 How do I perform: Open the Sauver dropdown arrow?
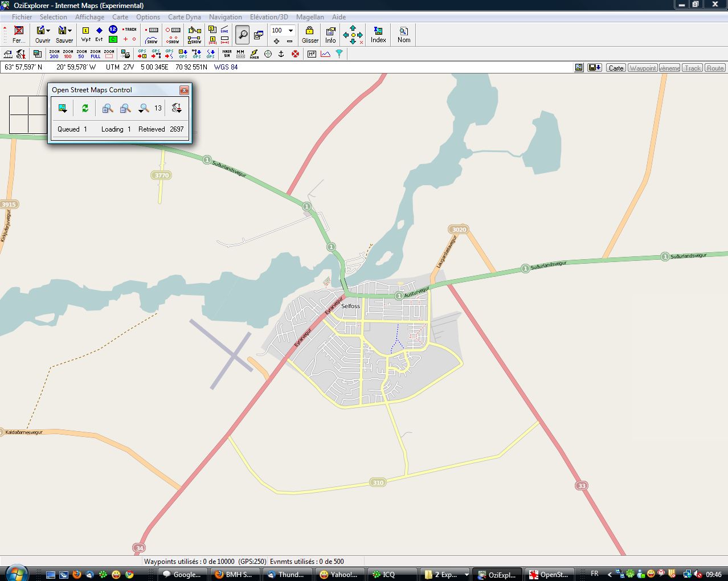click(70, 31)
